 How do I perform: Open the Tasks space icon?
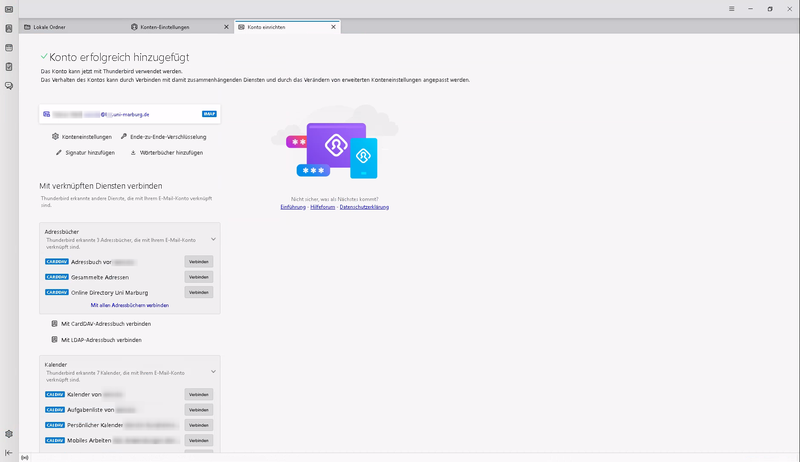(9, 67)
